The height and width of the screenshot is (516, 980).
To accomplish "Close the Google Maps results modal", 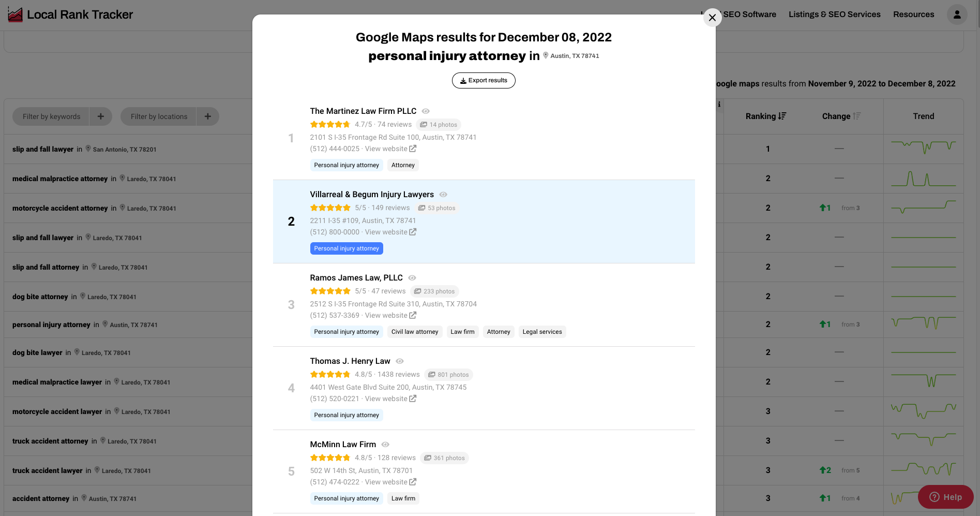I will click(x=712, y=18).
